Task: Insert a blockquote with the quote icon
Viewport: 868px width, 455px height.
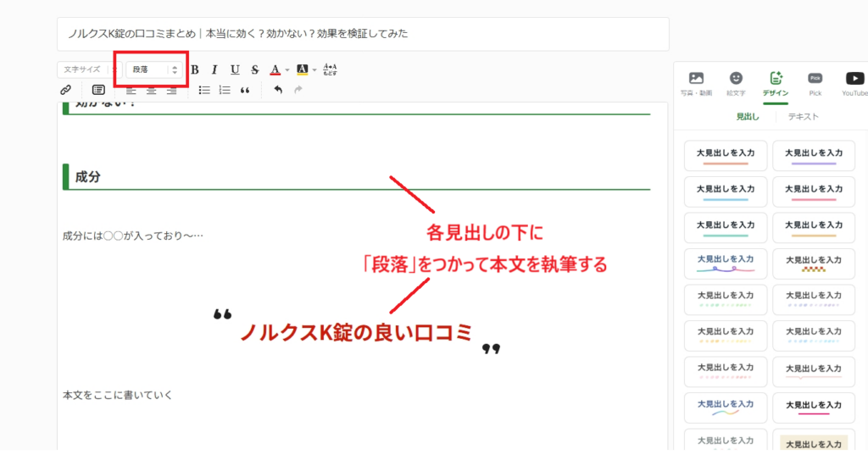Action: pos(246,90)
